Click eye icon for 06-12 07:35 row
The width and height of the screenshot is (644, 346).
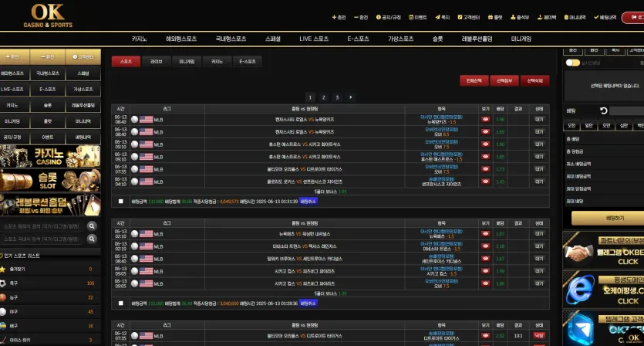click(x=485, y=336)
